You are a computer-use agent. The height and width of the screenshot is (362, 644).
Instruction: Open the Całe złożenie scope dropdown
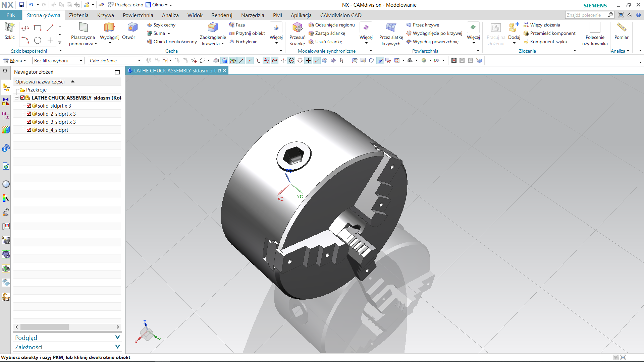[115, 61]
